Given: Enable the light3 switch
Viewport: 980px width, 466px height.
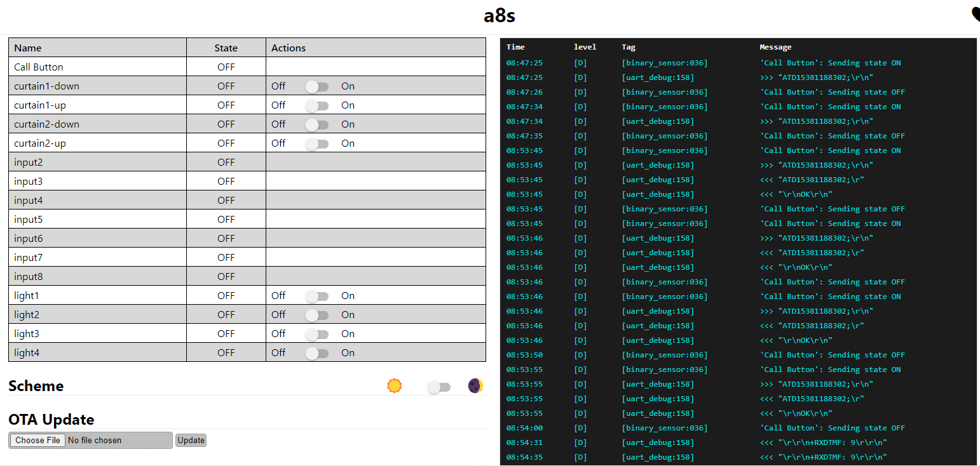Looking at the screenshot, I should tap(316, 335).
